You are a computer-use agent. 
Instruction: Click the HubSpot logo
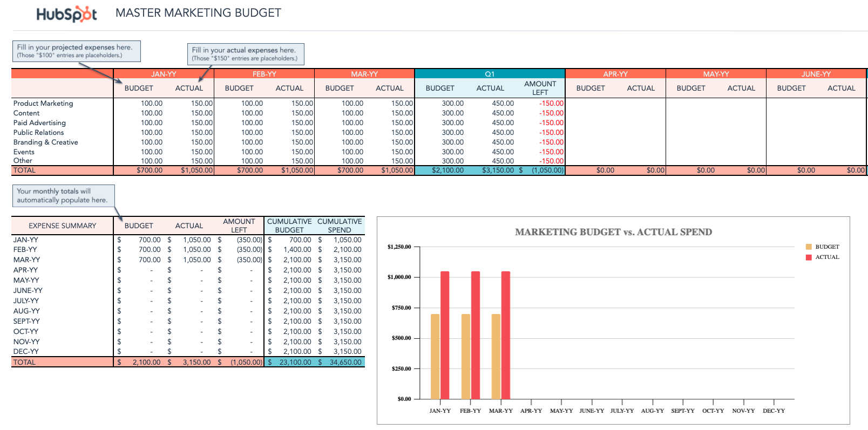click(x=66, y=13)
